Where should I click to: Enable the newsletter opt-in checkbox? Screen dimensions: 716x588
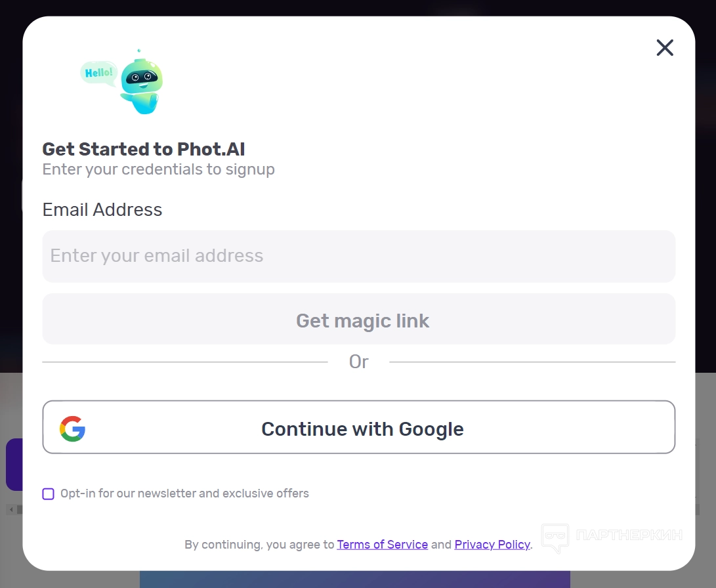click(49, 493)
